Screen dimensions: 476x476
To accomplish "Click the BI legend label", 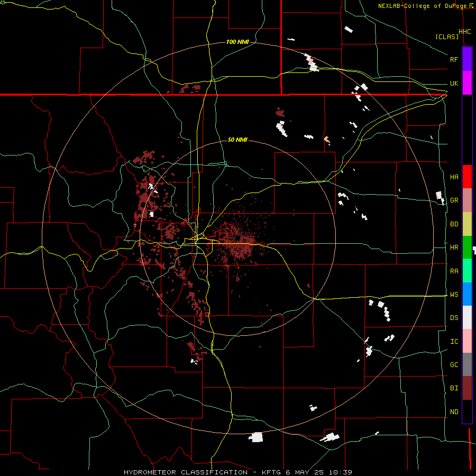I will (454, 388).
